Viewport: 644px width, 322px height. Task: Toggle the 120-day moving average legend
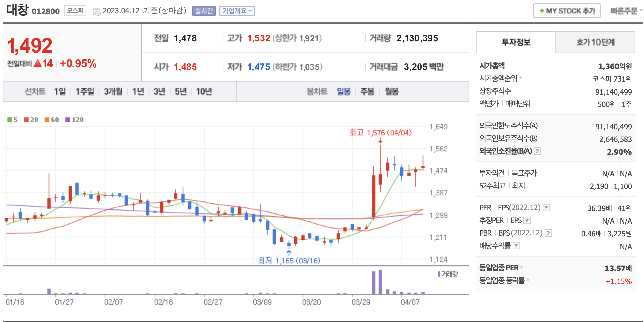[74, 120]
